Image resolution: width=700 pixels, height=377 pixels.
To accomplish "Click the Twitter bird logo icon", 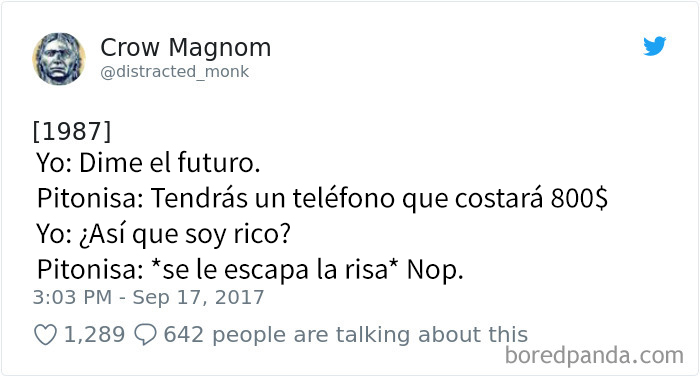I will click(654, 46).
